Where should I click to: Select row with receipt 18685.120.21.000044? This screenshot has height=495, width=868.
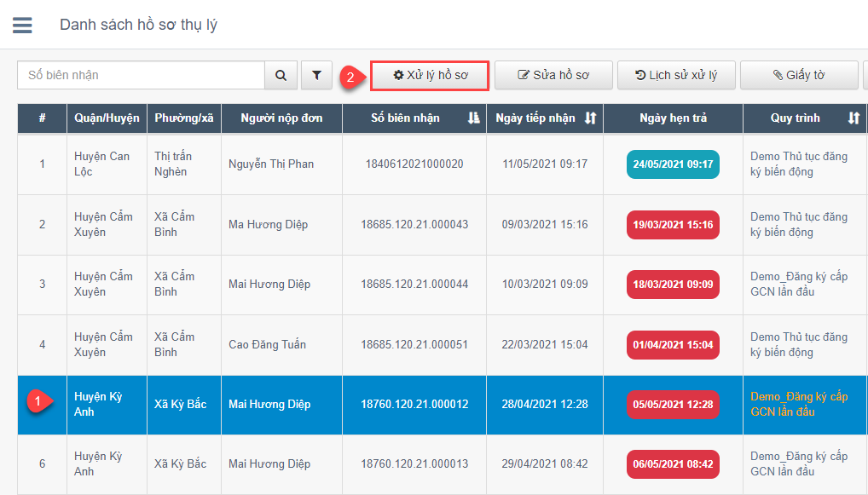[414, 285]
